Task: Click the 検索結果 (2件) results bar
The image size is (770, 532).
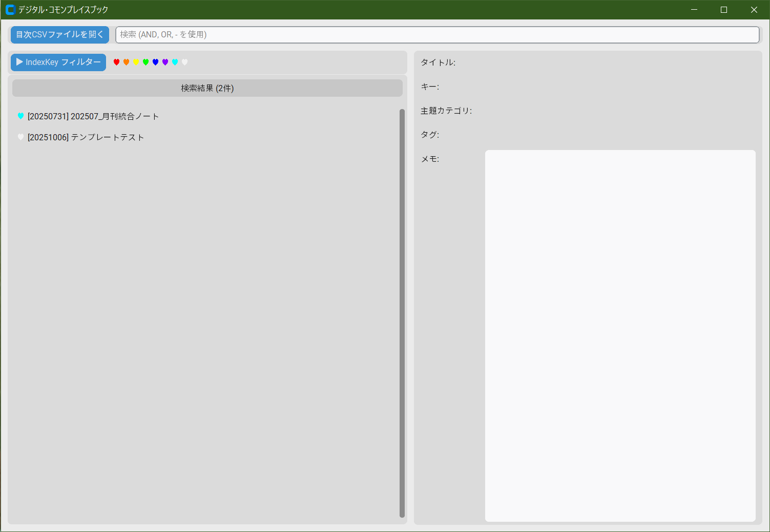Action: click(207, 88)
